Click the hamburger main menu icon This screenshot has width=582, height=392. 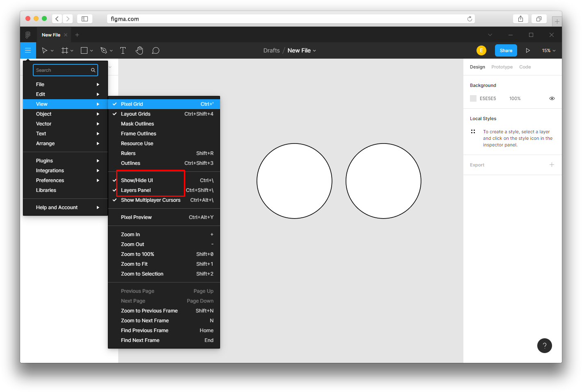(x=28, y=50)
